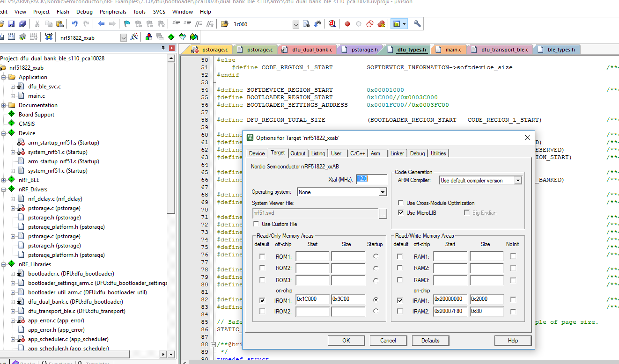Open the ARM Compiler version dropdown
The image size is (619, 364).
[x=517, y=181]
